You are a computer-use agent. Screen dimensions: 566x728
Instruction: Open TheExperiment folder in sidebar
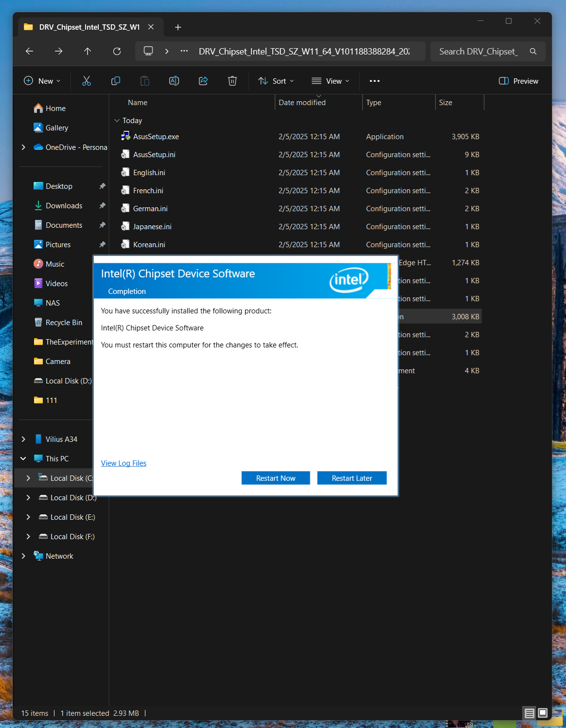click(x=63, y=342)
